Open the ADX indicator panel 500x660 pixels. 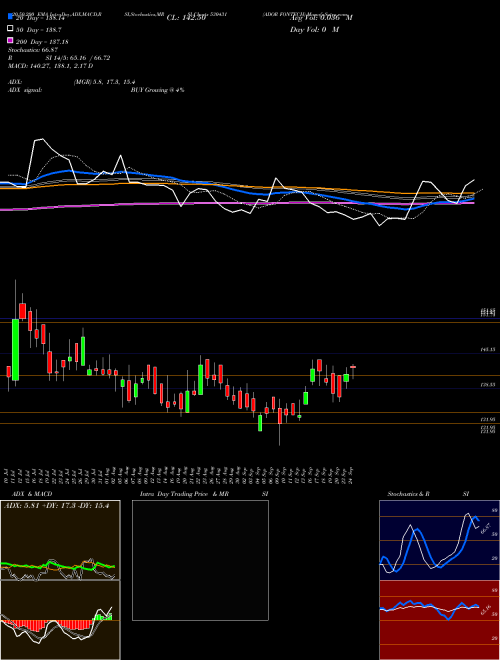click(60, 540)
